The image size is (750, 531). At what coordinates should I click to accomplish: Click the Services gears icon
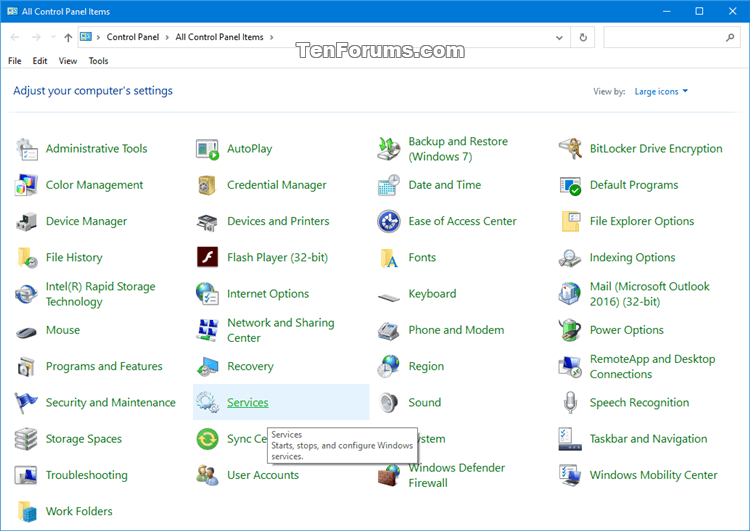point(208,403)
